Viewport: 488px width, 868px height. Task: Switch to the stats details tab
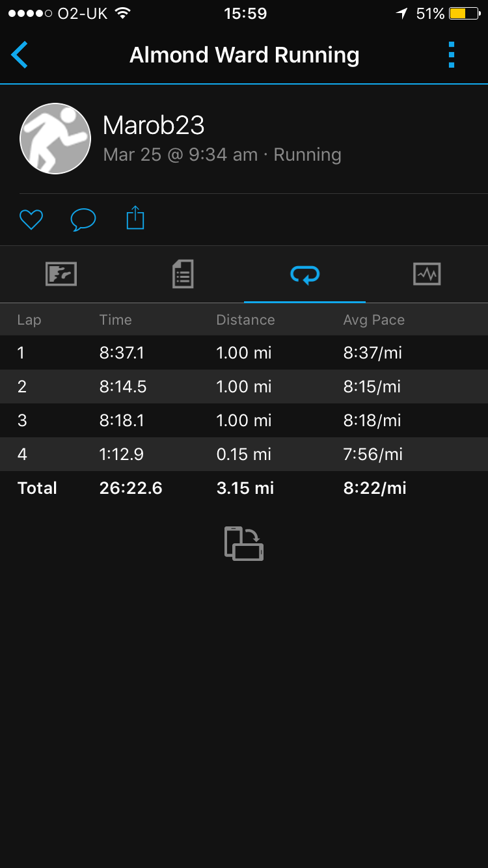coord(183,274)
